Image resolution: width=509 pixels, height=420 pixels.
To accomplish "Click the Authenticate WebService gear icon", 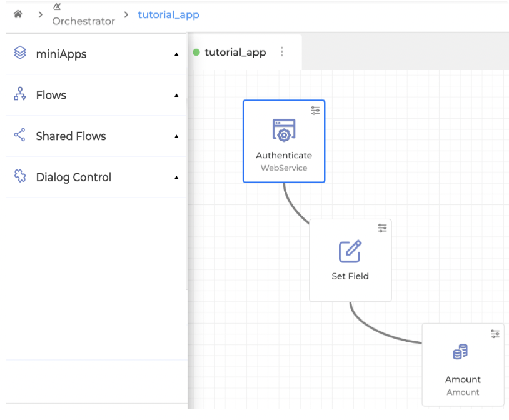I will point(283,130).
